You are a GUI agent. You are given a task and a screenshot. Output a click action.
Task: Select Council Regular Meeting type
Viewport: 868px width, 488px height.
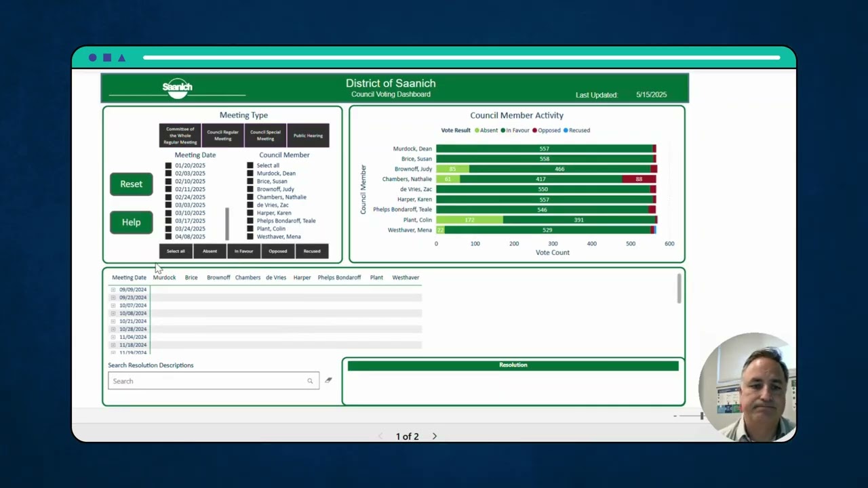point(223,136)
